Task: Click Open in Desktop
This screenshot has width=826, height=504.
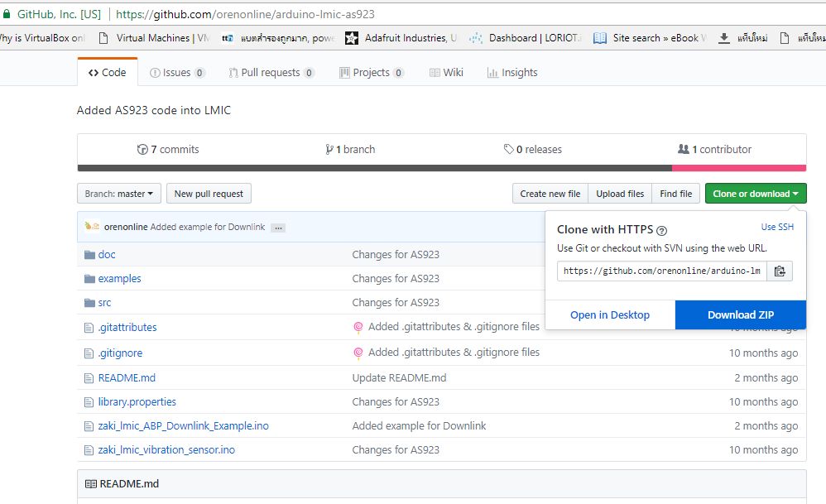Action: (610, 315)
